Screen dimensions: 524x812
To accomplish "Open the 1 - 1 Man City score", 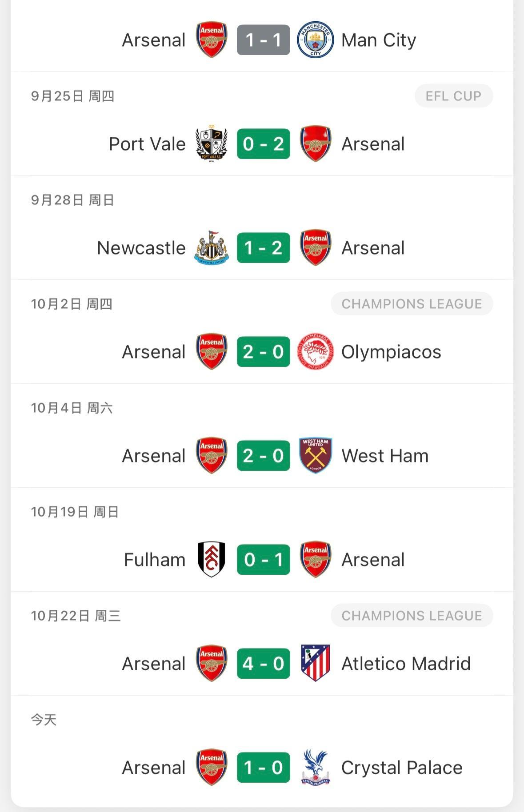I will (264, 40).
